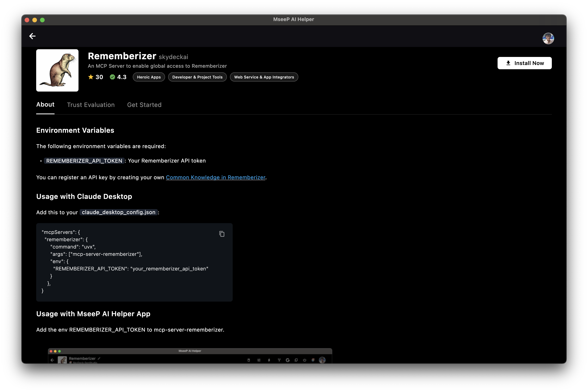The image size is (588, 392).
Task: Select the About tab
Action: coord(45,104)
